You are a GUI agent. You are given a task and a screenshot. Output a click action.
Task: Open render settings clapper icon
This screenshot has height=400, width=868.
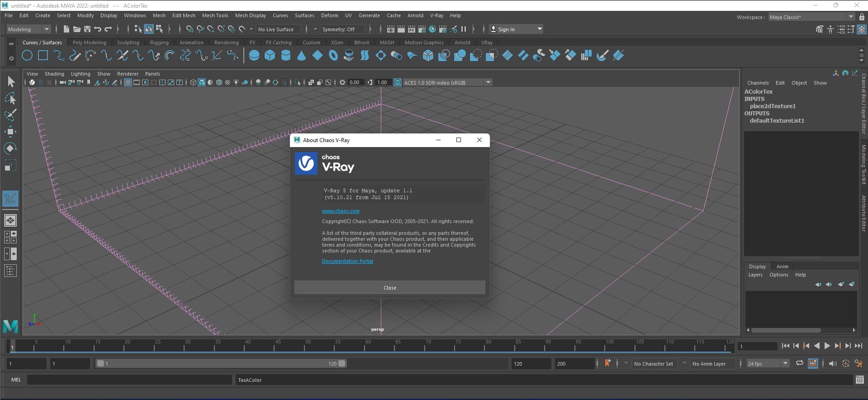tap(422, 29)
